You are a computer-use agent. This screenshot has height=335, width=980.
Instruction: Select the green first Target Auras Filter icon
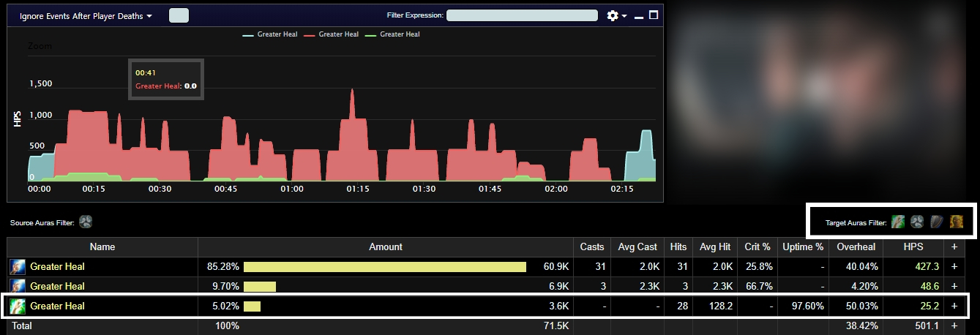coord(898,222)
